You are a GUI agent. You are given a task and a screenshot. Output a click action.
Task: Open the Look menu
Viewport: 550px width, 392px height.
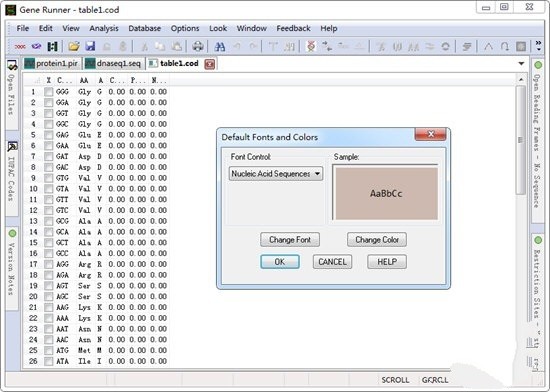(x=218, y=28)
